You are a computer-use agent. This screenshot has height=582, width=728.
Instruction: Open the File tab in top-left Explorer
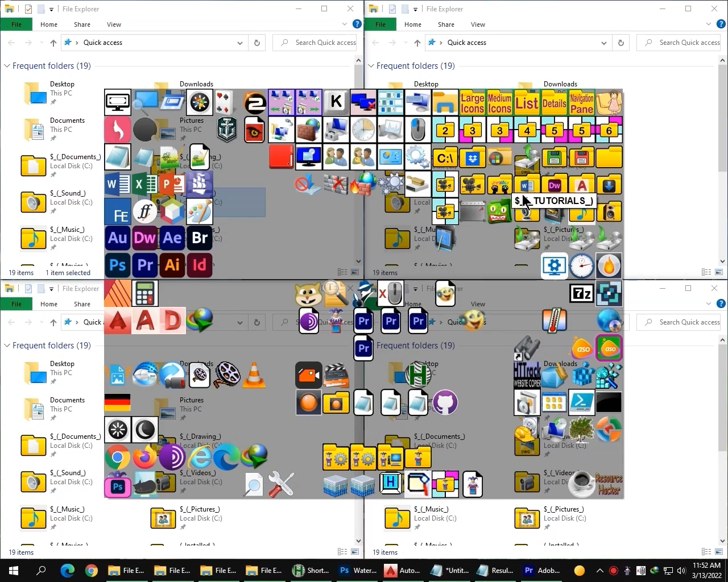tap(16, 24)
